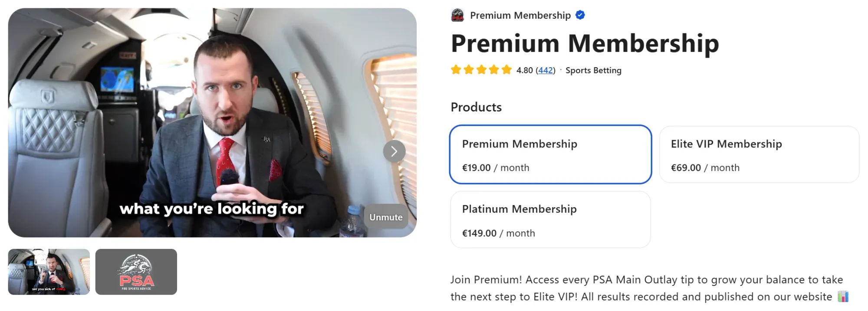Click the blue verified badge
The width and height of the screenshot is (868, 311).
coord(580,15)
